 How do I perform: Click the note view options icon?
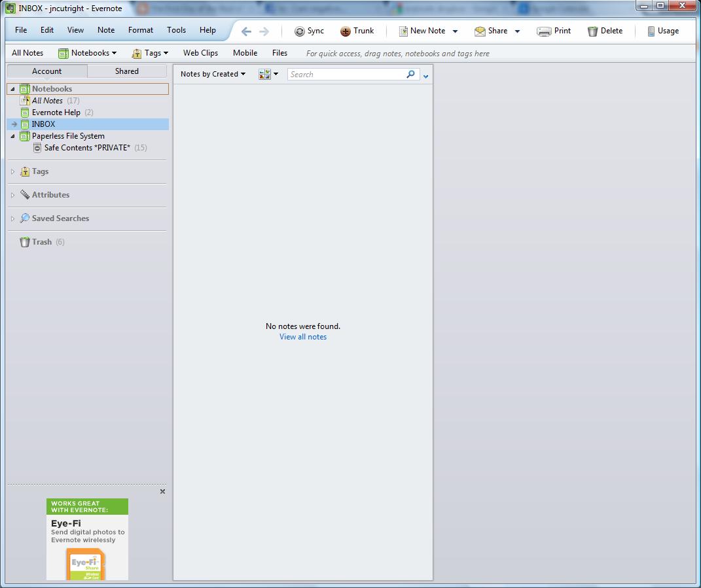(x=264, y=74)
